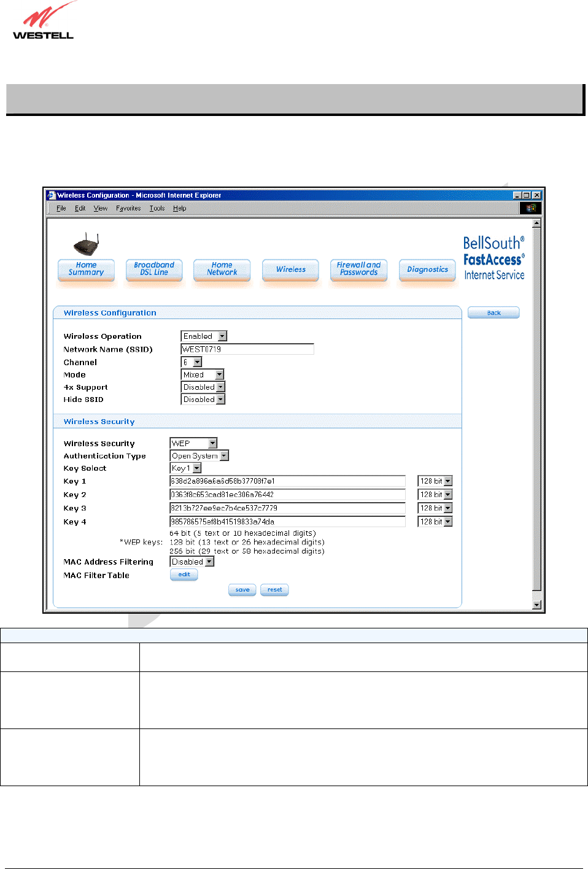Expand the MAC Address Filtering dropdown
588x869 pixels.
pyautogui.click(x=210, y=562)
